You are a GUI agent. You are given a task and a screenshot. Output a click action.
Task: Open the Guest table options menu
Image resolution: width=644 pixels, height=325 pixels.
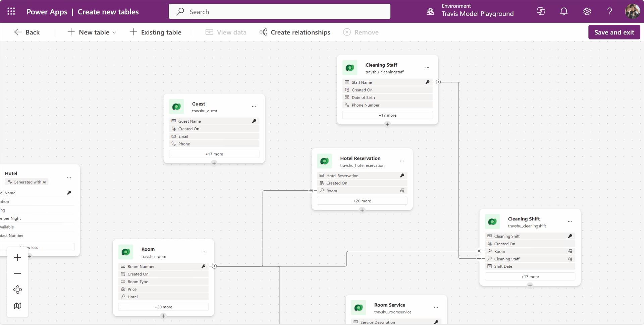tap(254, 107)
